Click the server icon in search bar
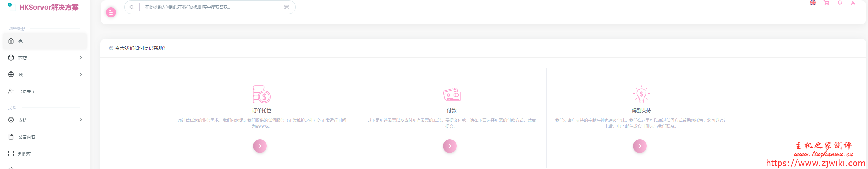This screenshot has height=169, width=868. coord(286,7)
